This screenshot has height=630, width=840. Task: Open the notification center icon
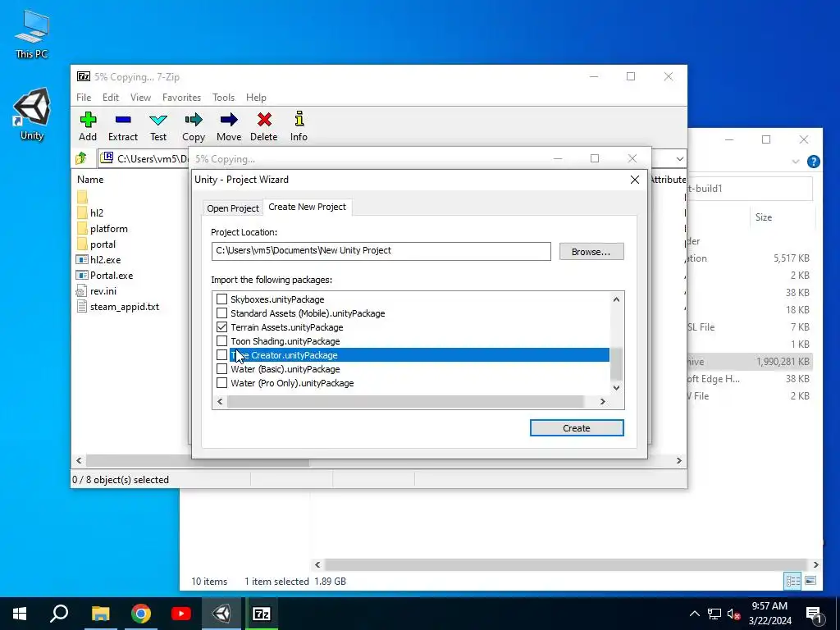click(813, 614)
